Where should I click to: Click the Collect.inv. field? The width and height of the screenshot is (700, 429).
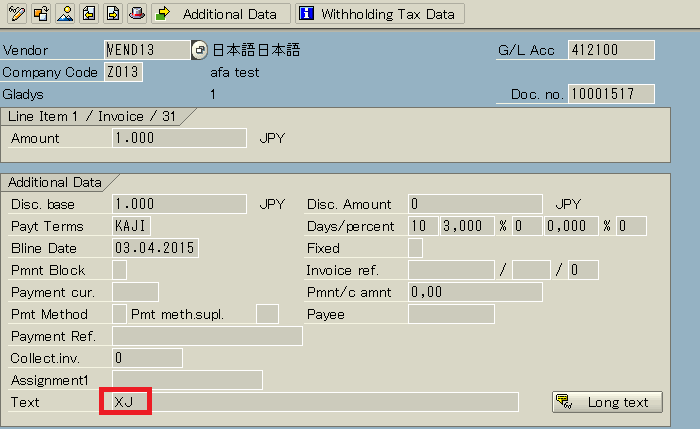[147, 358]
